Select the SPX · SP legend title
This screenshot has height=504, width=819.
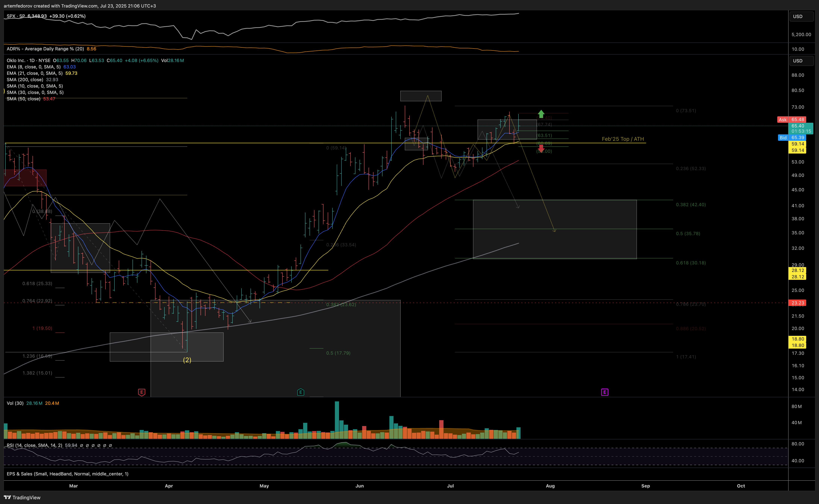tap(16, 16)
